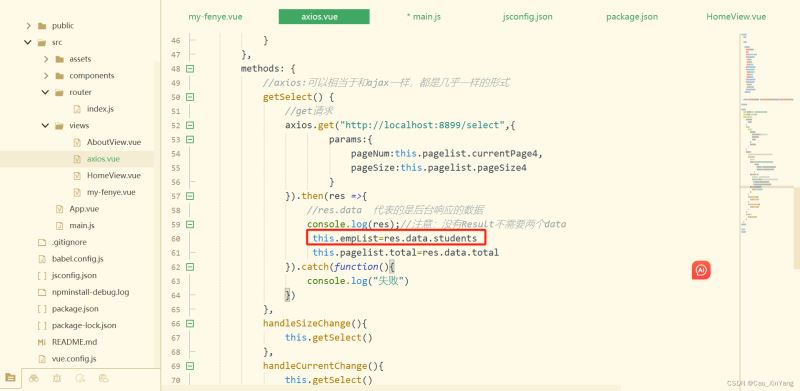Open the project manager folder icon at the sidebar bottom
800x391 pixels.
point(10,378)
